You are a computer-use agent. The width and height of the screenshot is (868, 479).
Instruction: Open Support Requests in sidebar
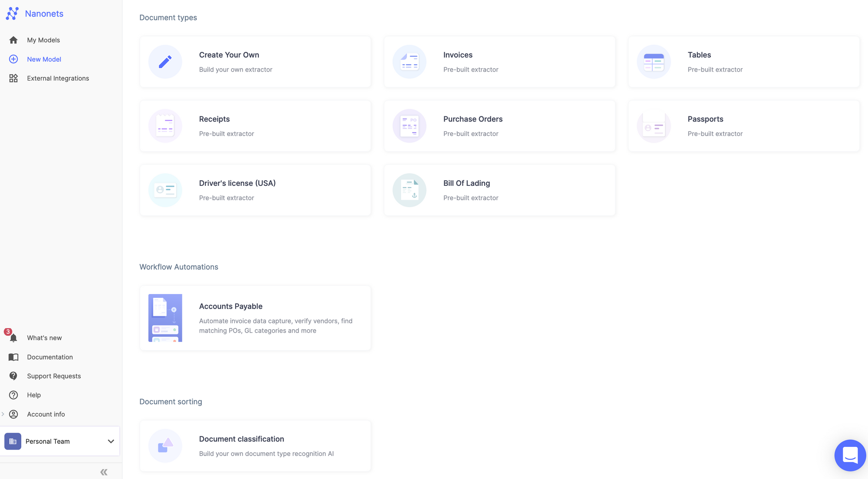[54, 376]
